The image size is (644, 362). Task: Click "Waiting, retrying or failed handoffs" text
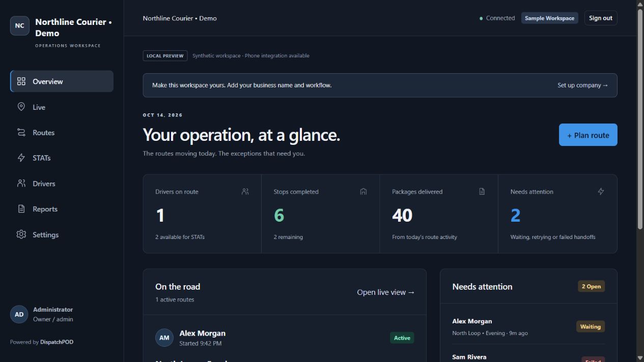click(x=553, y=237)
